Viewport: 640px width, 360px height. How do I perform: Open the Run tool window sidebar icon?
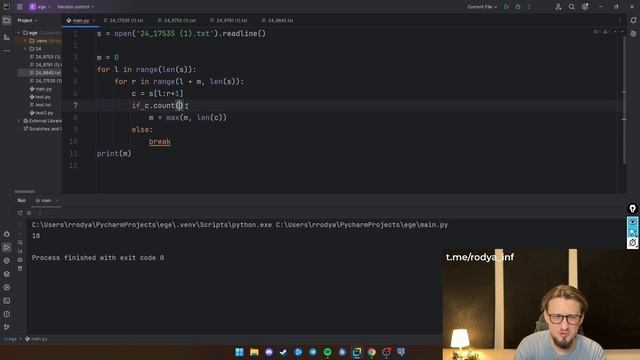click(7, 247)
